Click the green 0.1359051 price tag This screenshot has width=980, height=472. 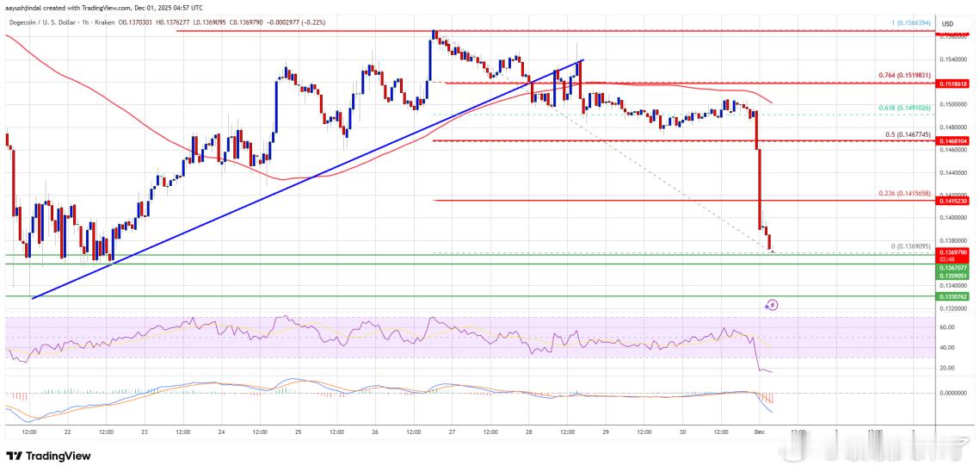pos(952,275)
